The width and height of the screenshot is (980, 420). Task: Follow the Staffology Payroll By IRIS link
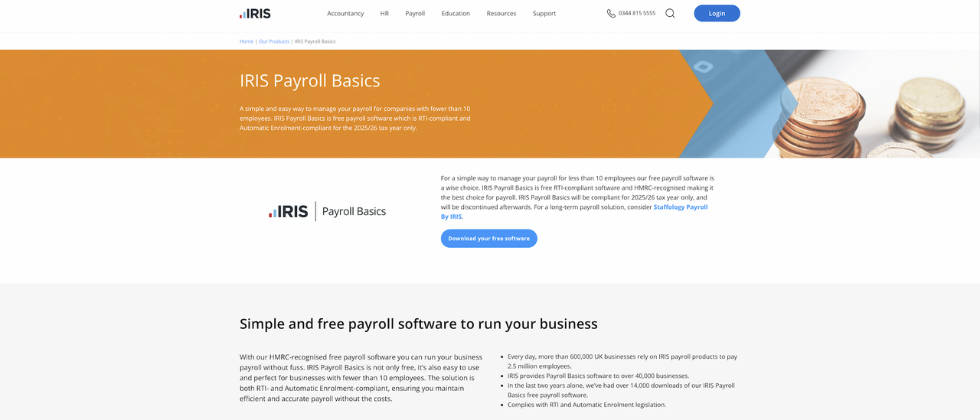coord(680,207)
